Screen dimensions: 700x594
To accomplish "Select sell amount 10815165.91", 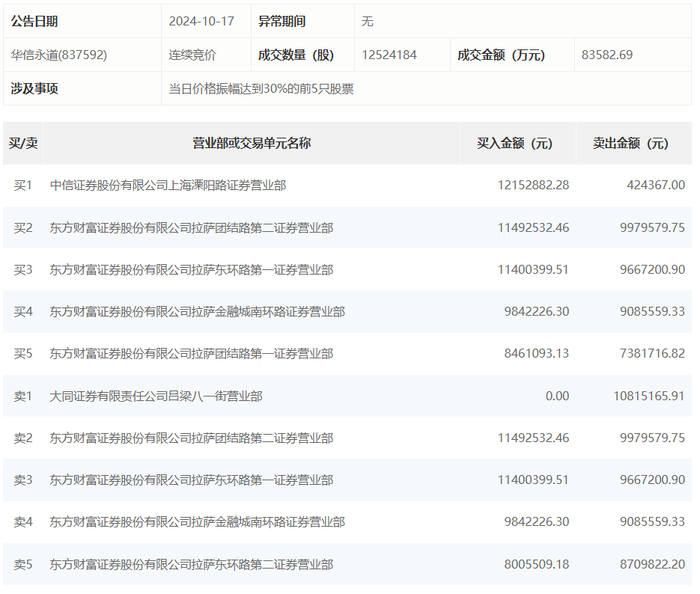I will [x=649, y=396].
